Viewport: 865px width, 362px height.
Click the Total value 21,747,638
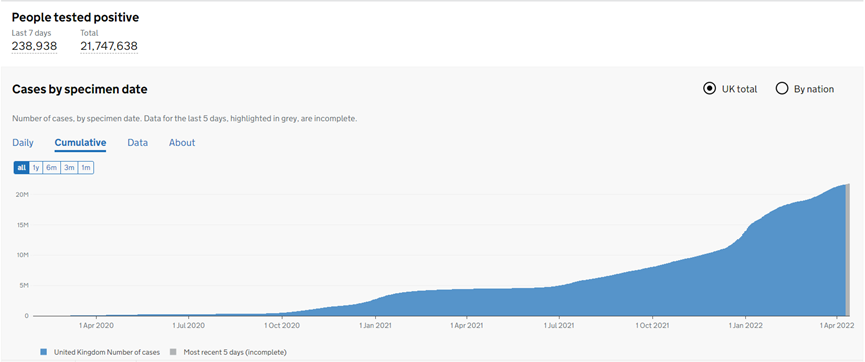109,46
